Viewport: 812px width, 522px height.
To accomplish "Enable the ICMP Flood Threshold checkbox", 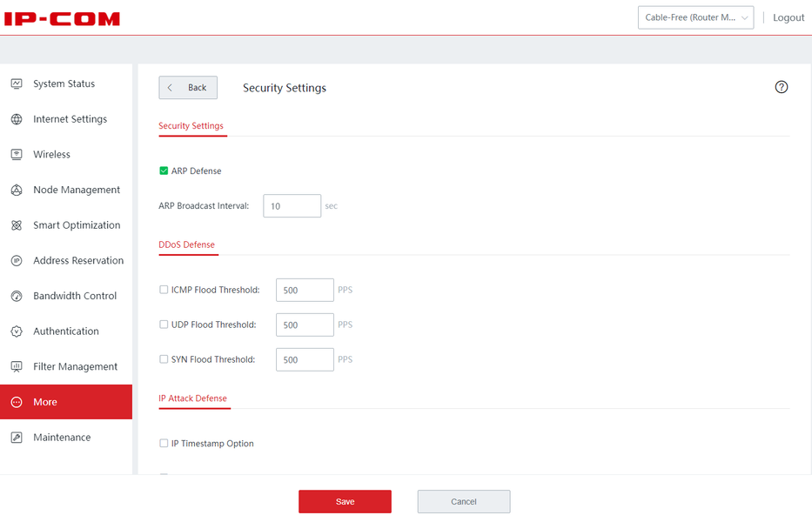I will [164, 290].
